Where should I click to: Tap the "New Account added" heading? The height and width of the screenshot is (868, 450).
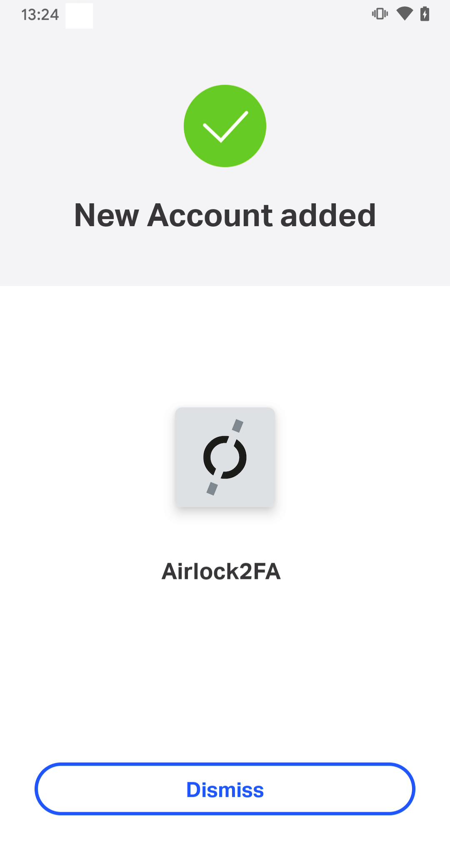(x=225, y=215)
